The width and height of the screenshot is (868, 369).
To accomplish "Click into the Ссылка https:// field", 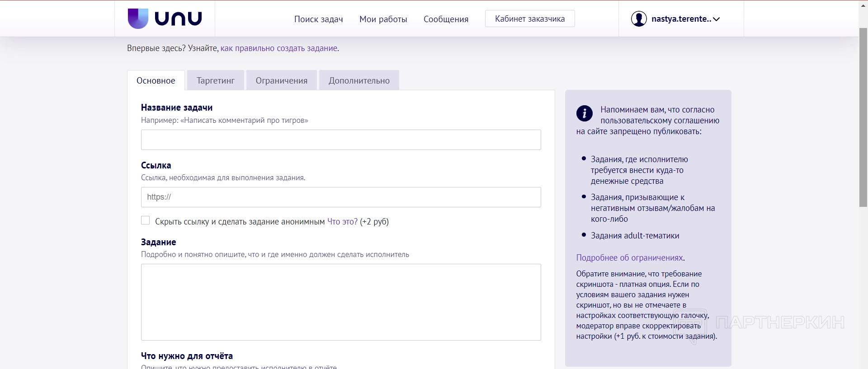I will [x=341, y=197].
